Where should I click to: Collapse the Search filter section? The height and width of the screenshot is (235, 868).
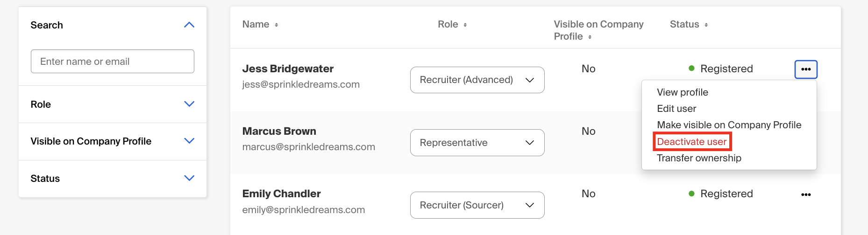coord(189,25)
